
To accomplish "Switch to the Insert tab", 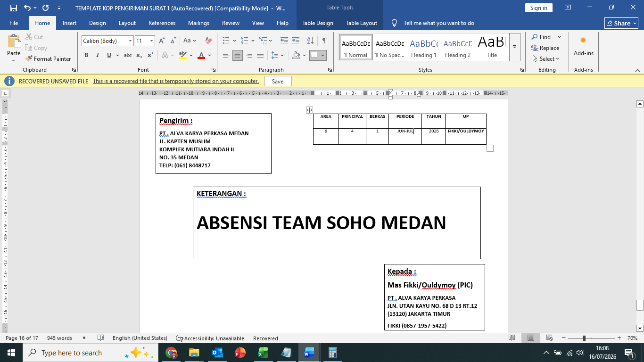I will (x=69, y=23).
